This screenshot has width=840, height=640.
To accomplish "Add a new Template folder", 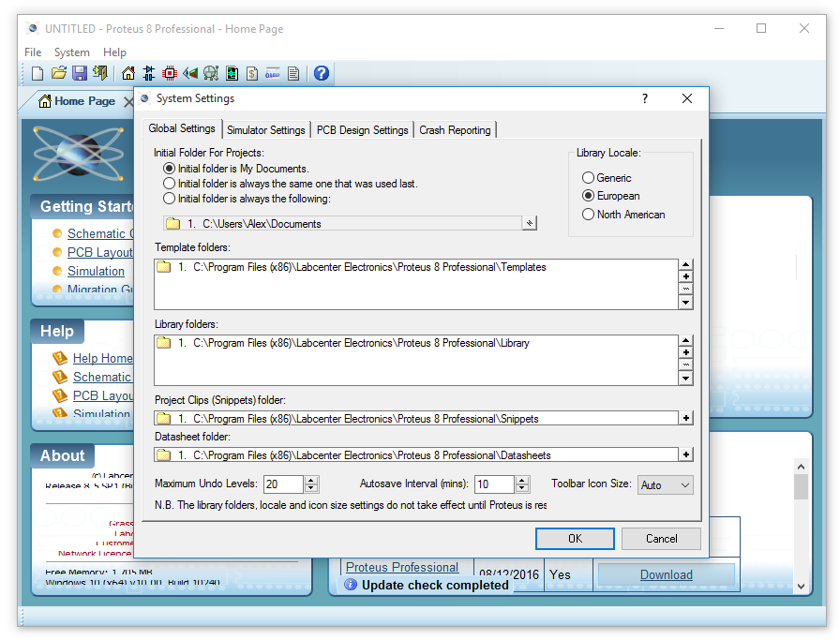I will click(685, 276).
